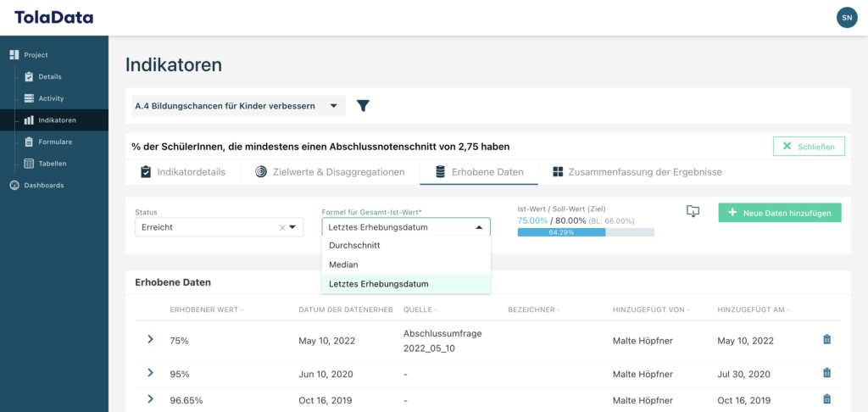Viewport: 868px width, 412px height.
Task: Click the 'Jul 30, 2020' added date
Action: coord(743,375)
